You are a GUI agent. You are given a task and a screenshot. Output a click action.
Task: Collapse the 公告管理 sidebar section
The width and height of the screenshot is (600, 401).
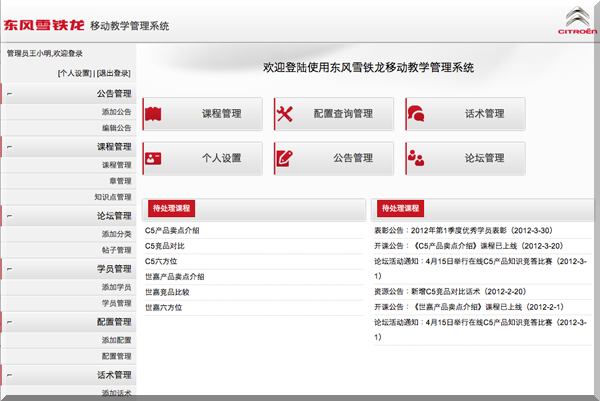click(x=10, y=94)
